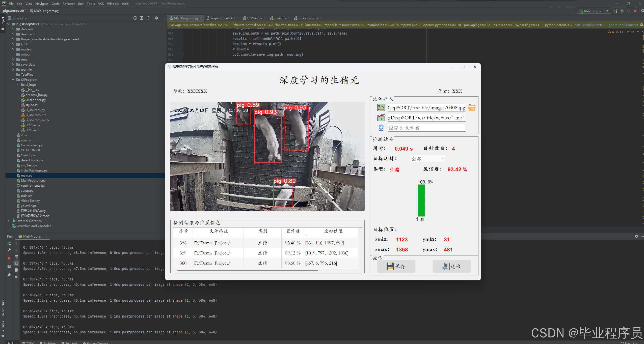Click Ignore requirements link
This screenshot has width=644, height=344.
coord(622,25)
